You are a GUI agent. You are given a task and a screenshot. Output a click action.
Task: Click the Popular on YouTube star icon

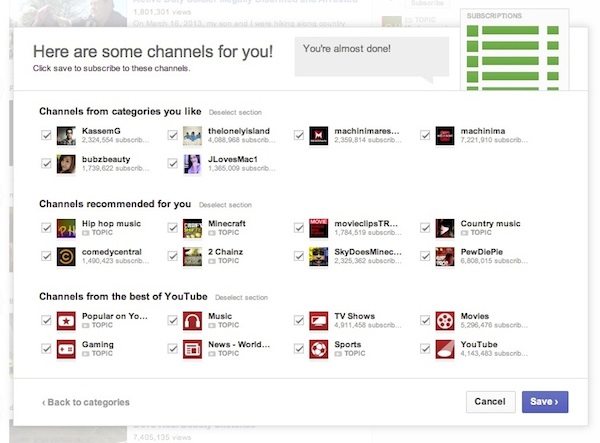[66, 321]
